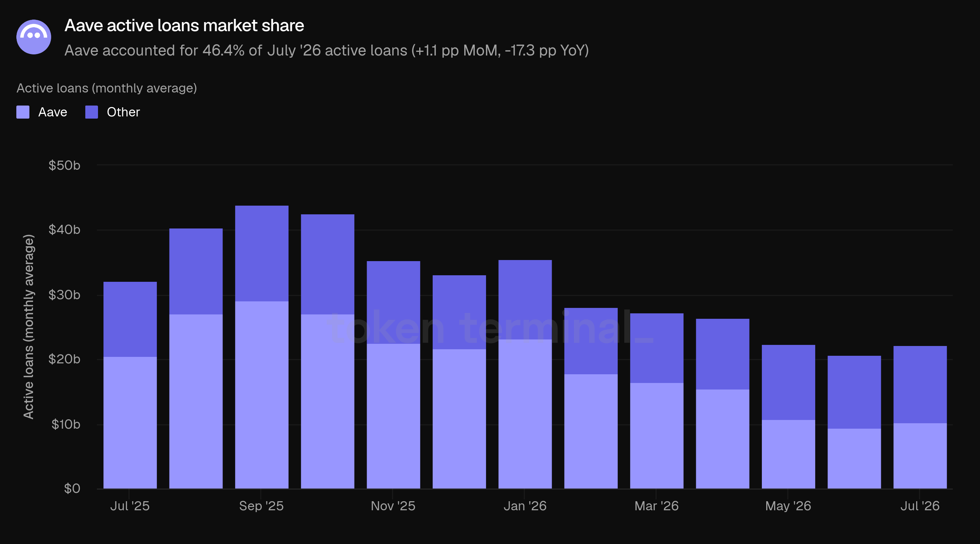Click the Other segment of the Oct '25 bar

coord(327,264)
